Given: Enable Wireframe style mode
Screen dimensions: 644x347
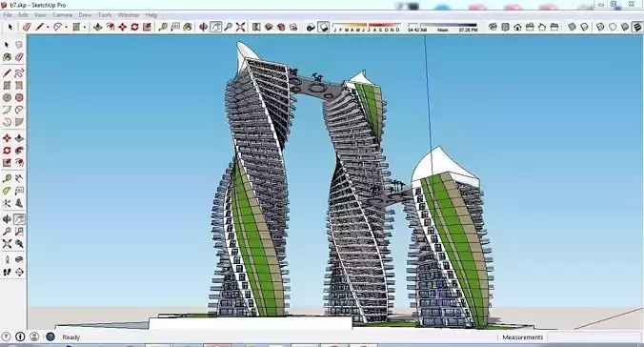Looking at the screenshot, I should [x=600, y=27].
